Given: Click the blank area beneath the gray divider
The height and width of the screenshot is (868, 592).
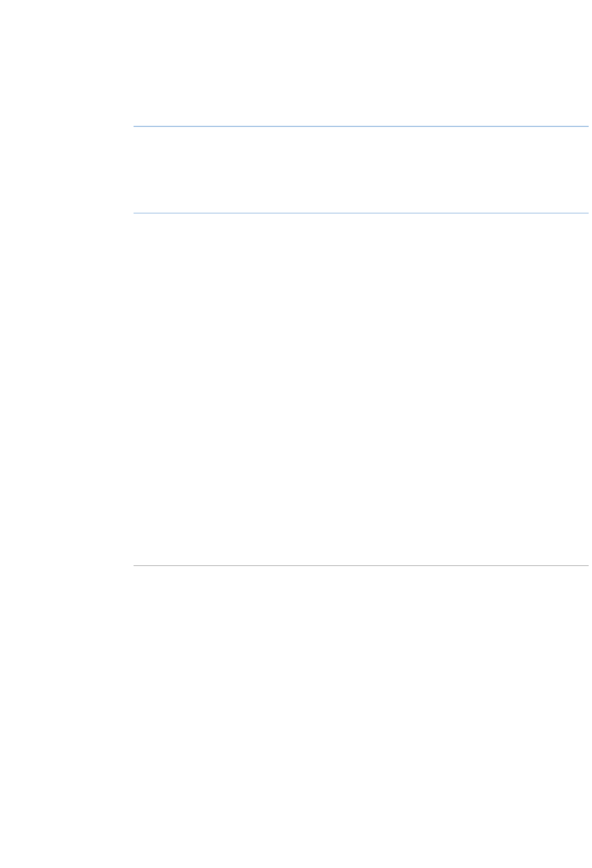Looking at the screenshot, I should pyautogui.click(x=361, y=717).
